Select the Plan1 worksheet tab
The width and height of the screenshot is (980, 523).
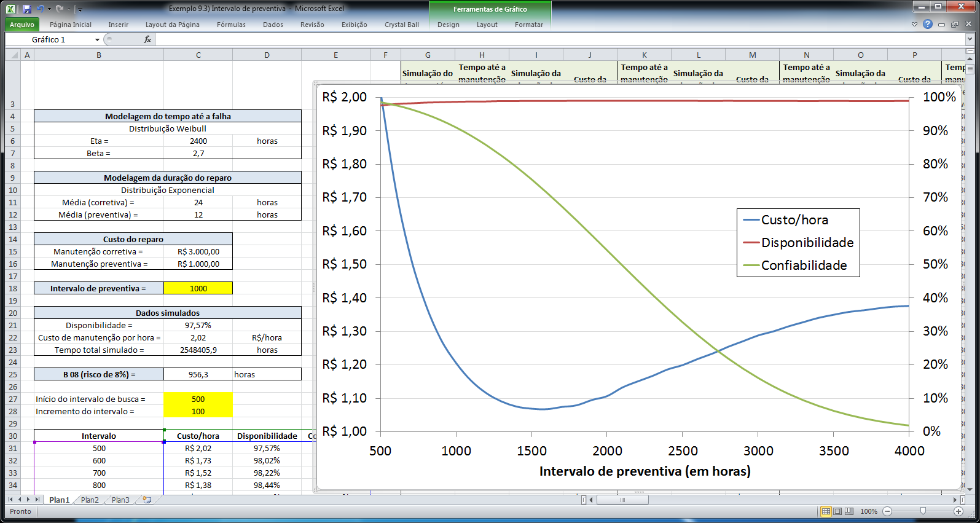pos(60,500)
